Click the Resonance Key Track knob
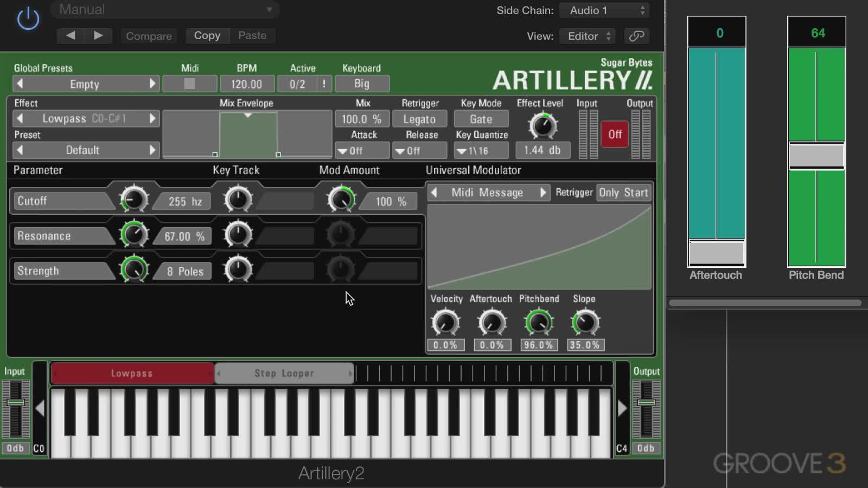The width and height of the screenshot is (868, 488). coord(238,234)
